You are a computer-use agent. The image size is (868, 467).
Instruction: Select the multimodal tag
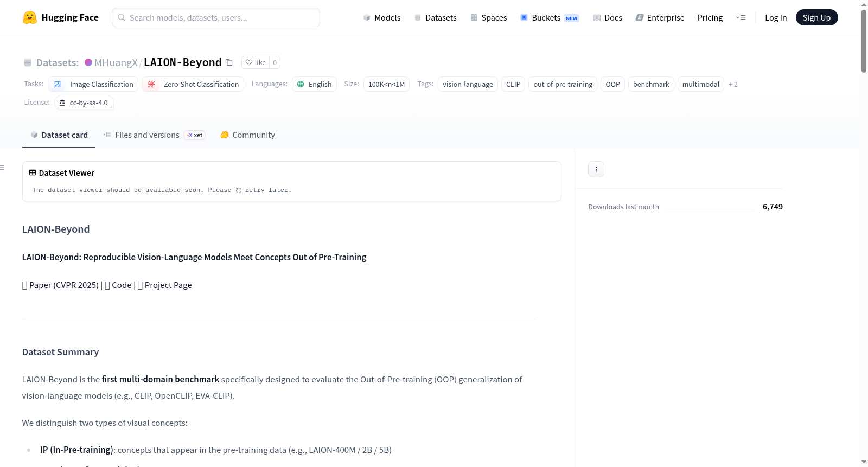(700, 84)
